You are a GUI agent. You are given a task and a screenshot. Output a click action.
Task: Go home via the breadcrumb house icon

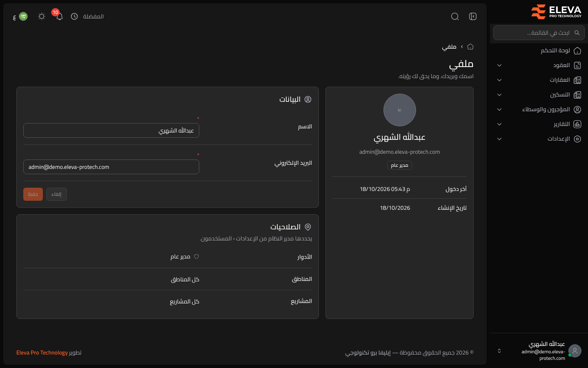[x=470, y=47]
